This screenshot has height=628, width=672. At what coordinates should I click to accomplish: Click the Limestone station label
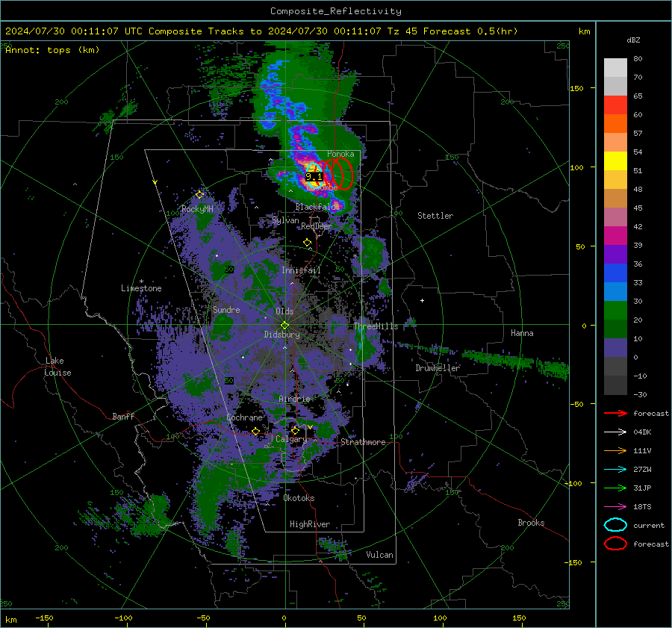pos(141,288)
